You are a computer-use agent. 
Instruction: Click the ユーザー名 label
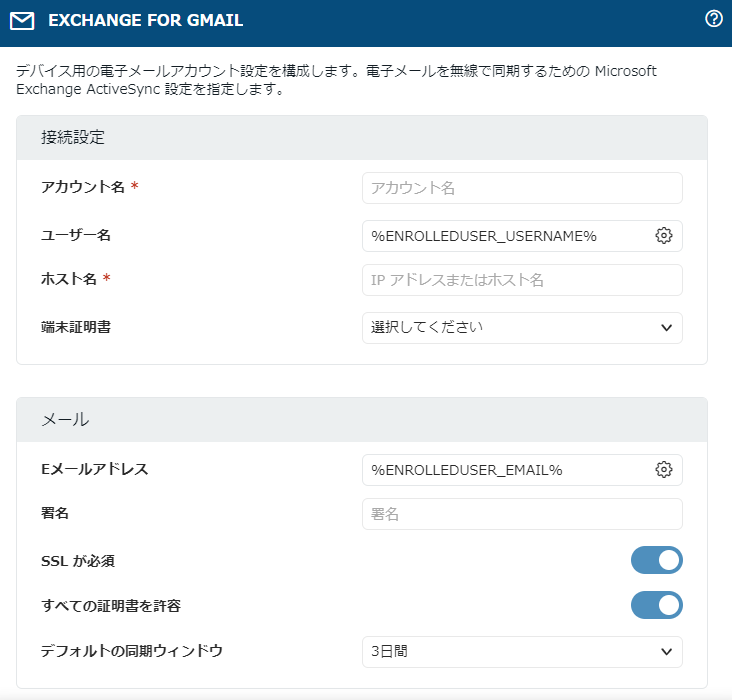pos(76,235)
